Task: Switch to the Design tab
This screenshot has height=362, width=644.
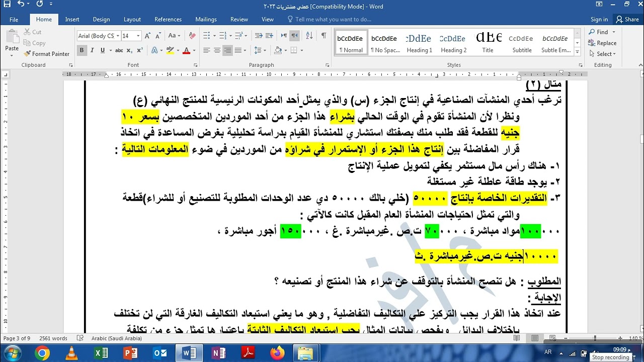Action: [x=101, y=19]
